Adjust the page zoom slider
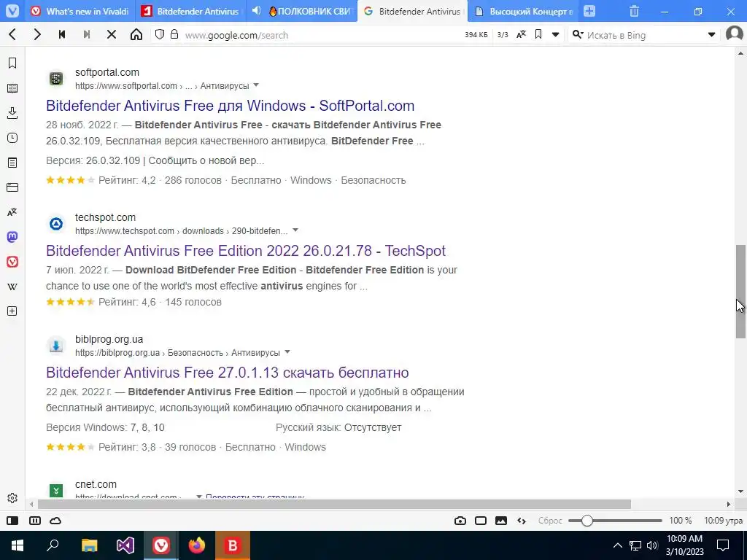Viewport: 747px width, 560px height. 615,521
